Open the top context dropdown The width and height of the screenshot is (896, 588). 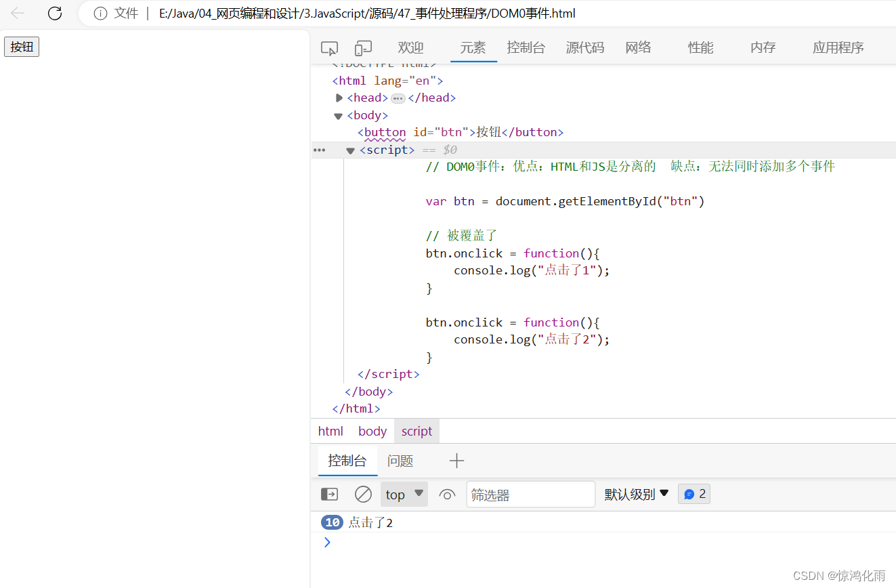(x=404, y=495)
